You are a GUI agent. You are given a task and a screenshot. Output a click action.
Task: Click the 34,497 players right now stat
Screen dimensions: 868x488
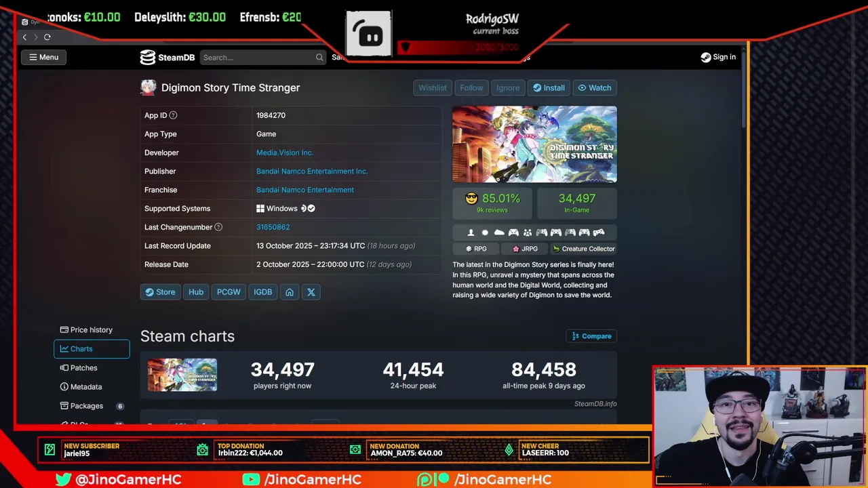coord(282,375)
